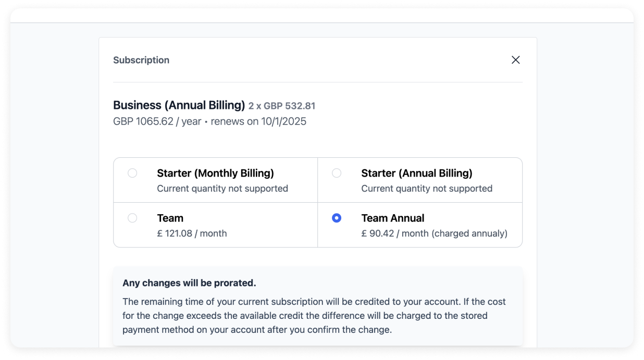Click the £ 121.08 / month price
Viewport: 644px width, 360px height.
(192, 233)
